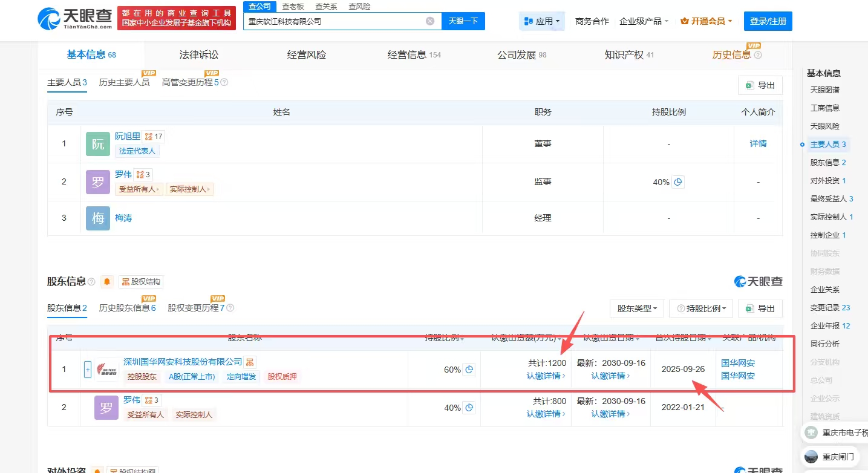868x473 pixels.
Task: Click pie chart icon next to 40% in 主要人员
Action: pyautogui.click(x=678, y=182)
